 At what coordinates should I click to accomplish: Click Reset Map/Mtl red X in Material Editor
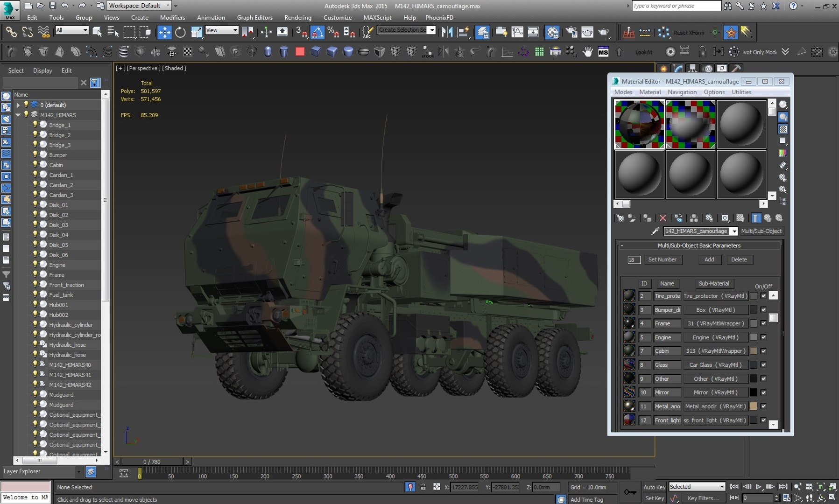[x=663, y=218]
